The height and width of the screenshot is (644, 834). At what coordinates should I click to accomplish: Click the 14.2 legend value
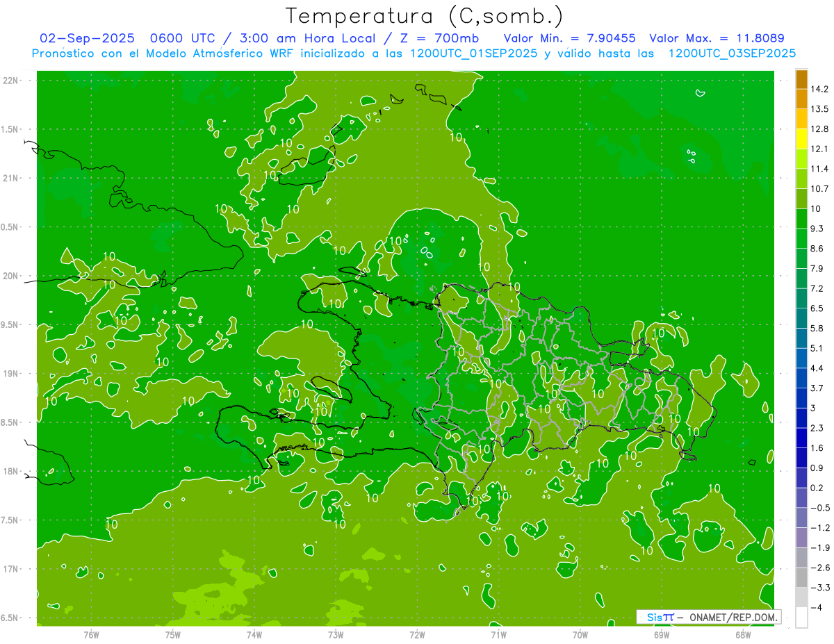[819, 89]
